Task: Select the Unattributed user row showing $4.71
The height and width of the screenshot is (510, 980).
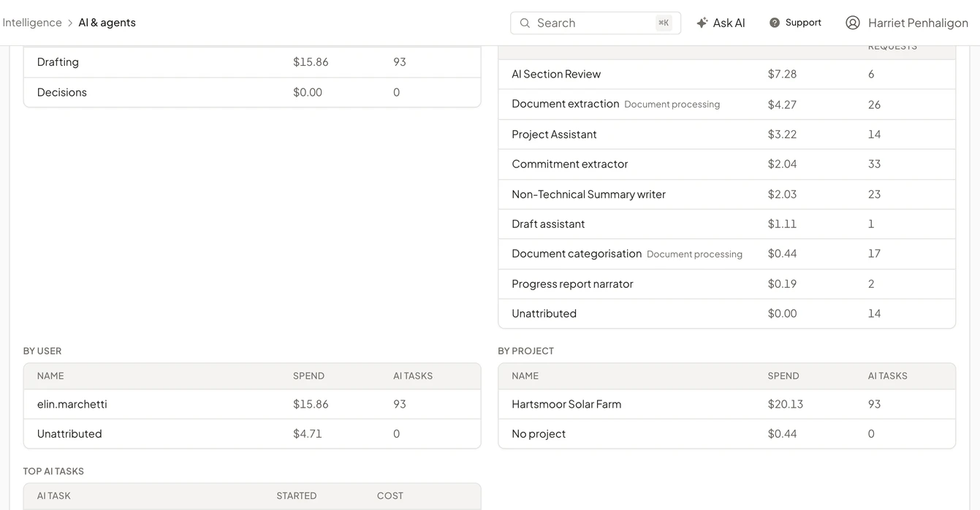Action: pyautogui.click(x=252, y=434)
